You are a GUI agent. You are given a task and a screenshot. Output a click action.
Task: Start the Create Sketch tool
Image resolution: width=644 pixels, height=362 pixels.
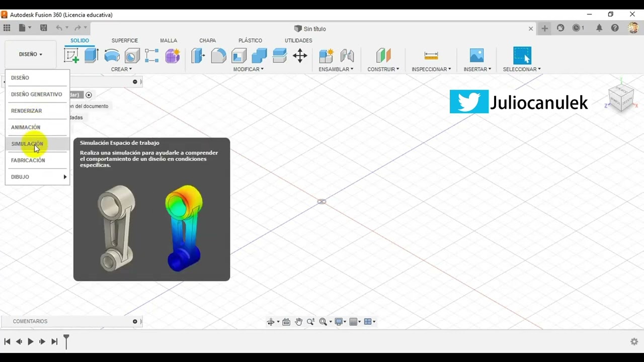pos(71,55)
